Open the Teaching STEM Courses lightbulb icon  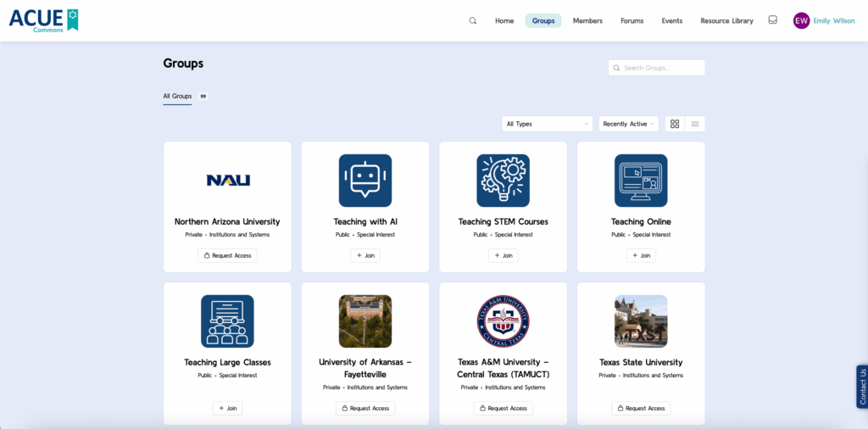pyautogui.click(x=504, y=181)
